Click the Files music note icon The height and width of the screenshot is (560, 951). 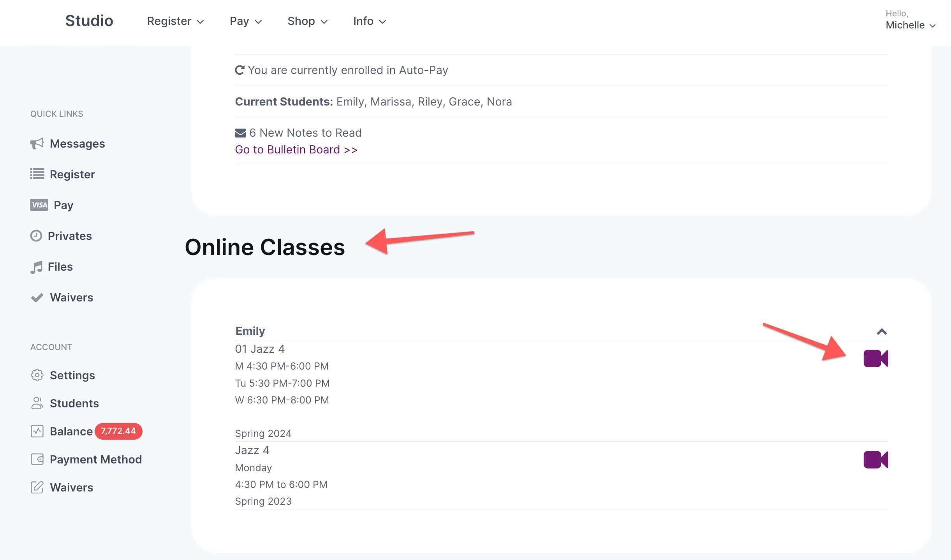click(x=36, y=267)
